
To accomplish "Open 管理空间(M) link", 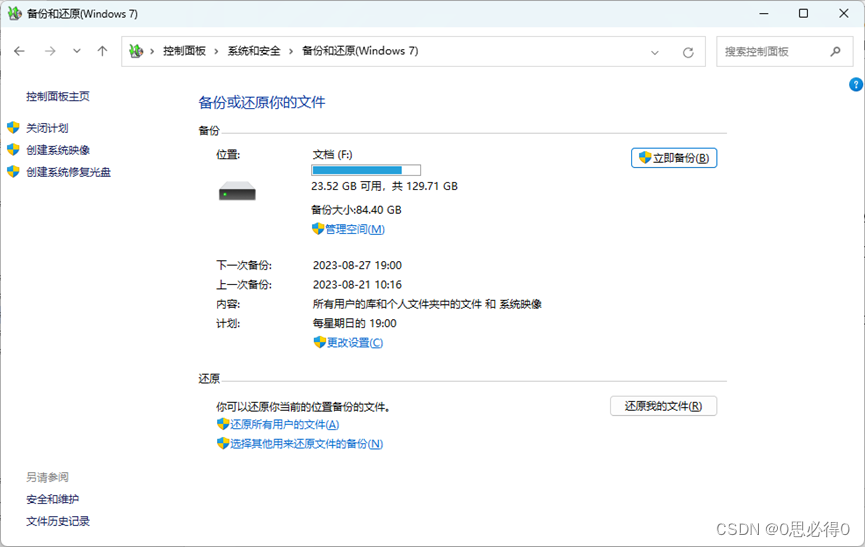I will [x=355, y=229].
